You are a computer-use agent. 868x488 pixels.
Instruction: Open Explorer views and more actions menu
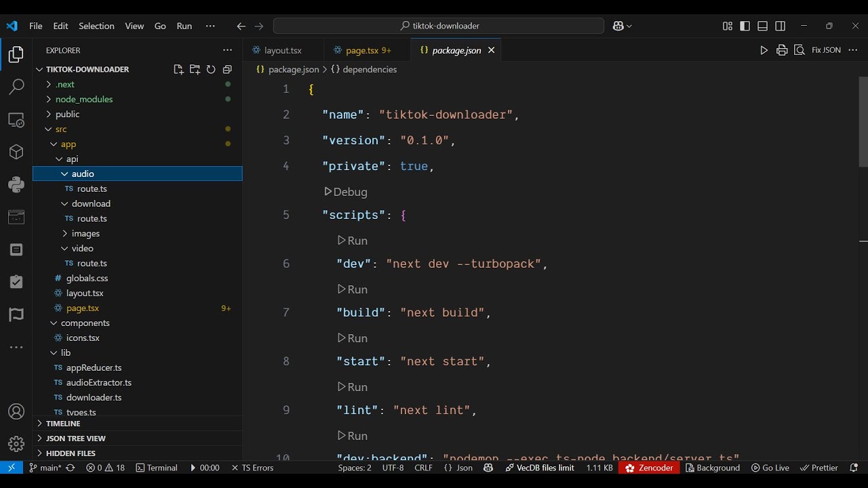click(227, 50)
